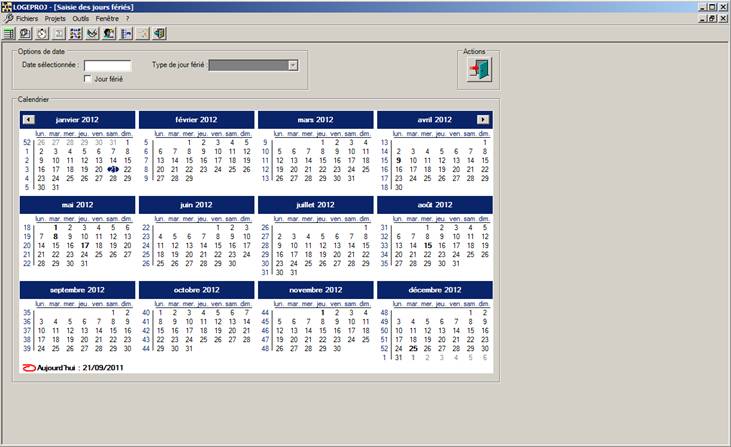
Task: Open the Projets menu
Action: coord(55,18)
